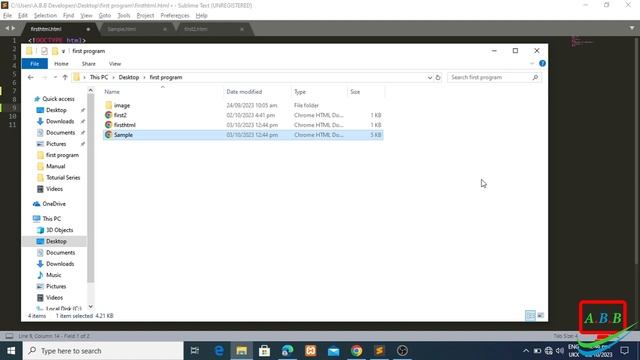
Task: Open Google Chrome from the taskbar
Action: (x=356, y=351)
